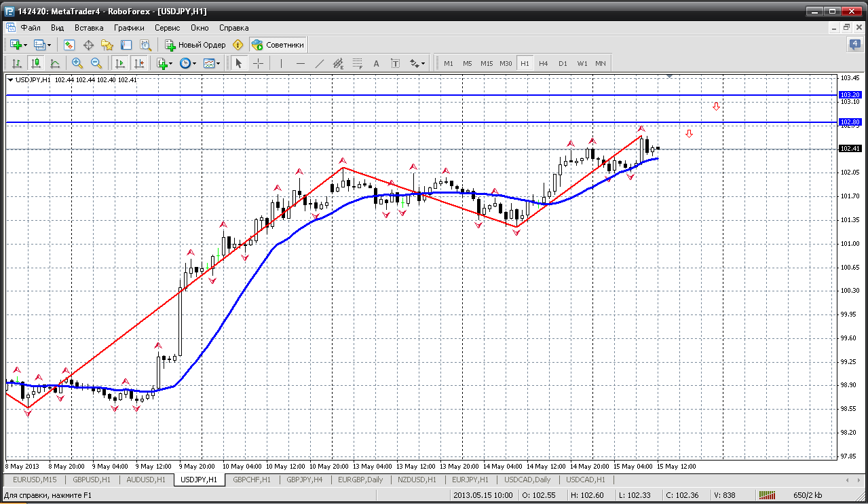Click the triangle before USDJPY,H1 chart header
This screenshot has width=868, height=504.
(10, 79)
